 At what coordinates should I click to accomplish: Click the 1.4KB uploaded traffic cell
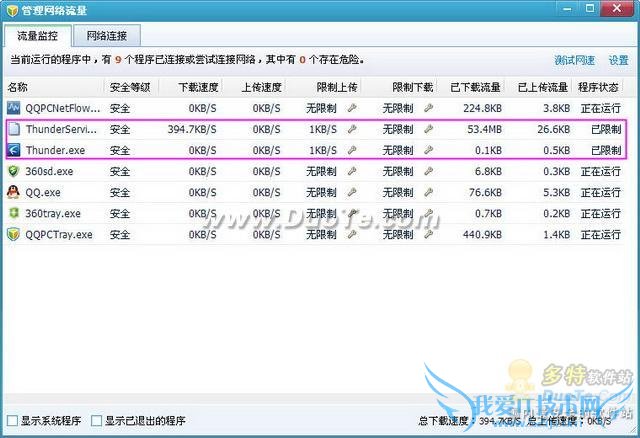(556, 234)
